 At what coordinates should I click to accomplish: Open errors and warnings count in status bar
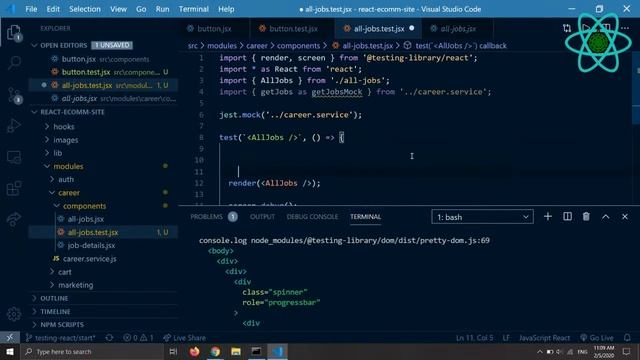pyautogui.click(x=138, y=338)
